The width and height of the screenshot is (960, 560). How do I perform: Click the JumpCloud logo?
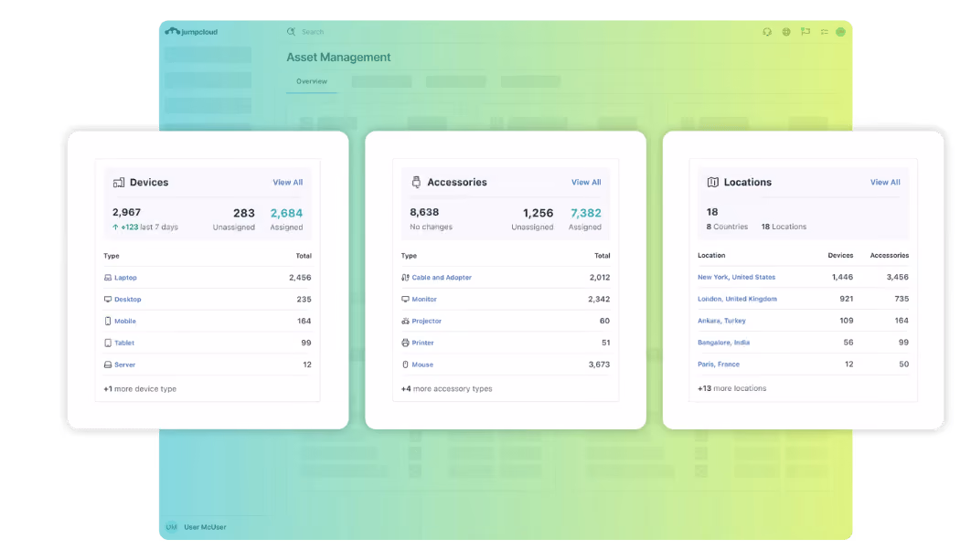[x=192, y=32]
